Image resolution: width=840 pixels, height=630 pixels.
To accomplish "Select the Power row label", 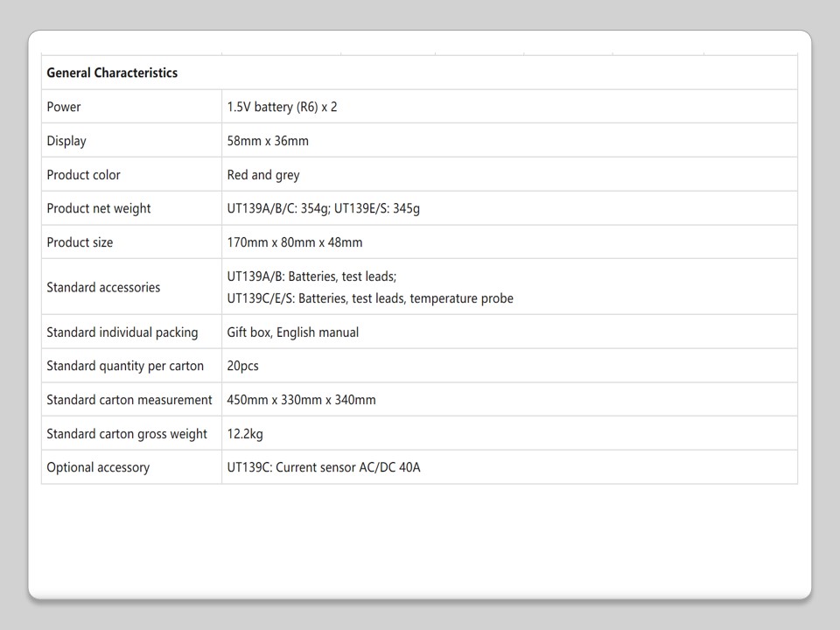I will pos(64,107).
